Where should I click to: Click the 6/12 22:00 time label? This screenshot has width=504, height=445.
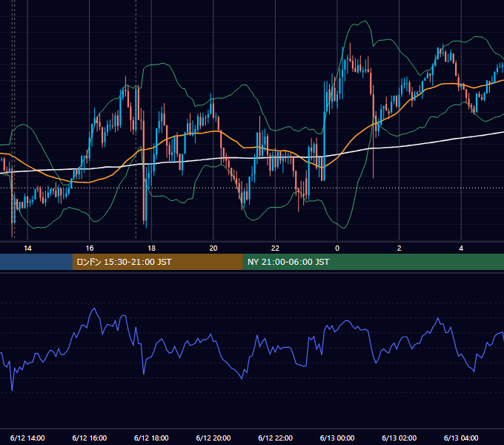click(x=276, y=438)
